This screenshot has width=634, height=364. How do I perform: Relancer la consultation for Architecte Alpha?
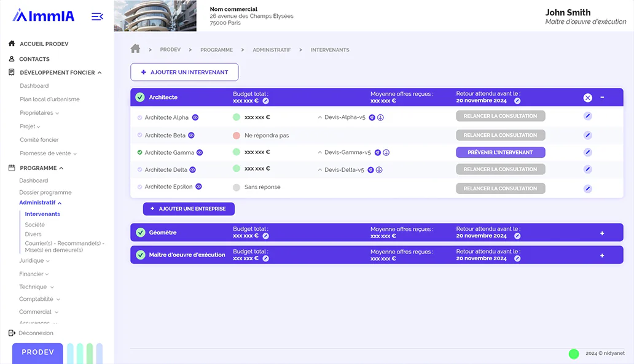coord(501,116)
